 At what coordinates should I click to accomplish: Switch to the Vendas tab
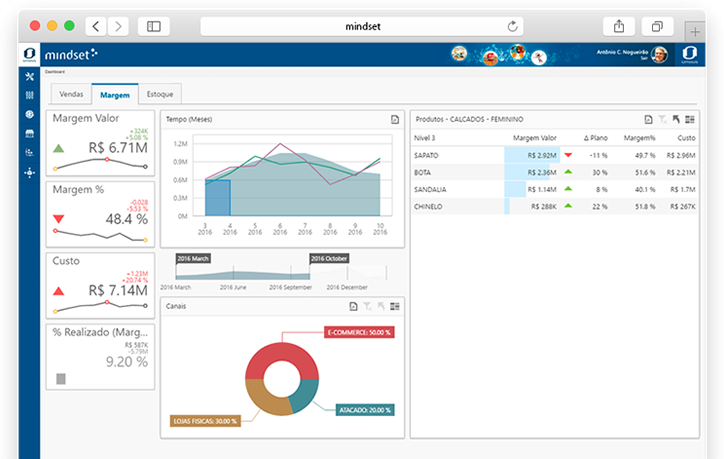point(71,94)
